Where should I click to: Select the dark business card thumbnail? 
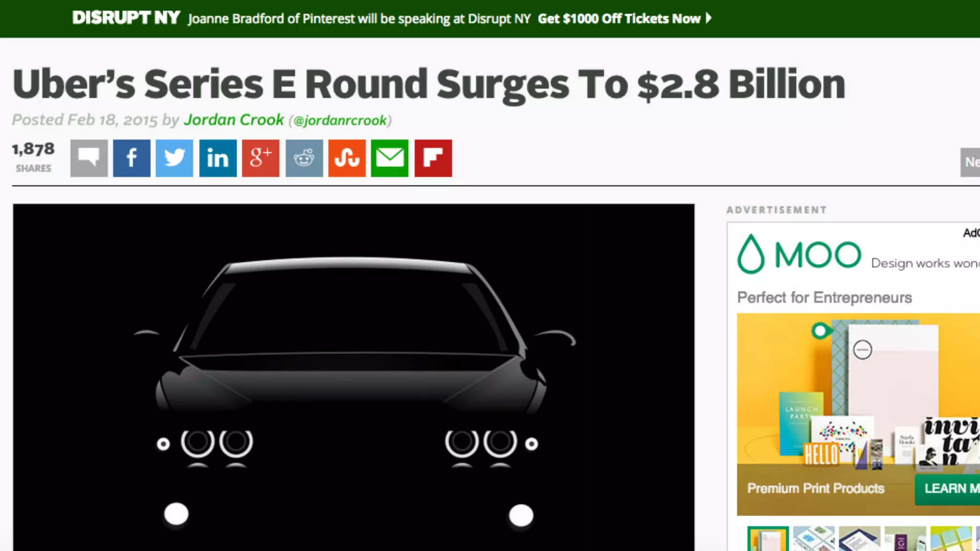(x=859, y=539)
